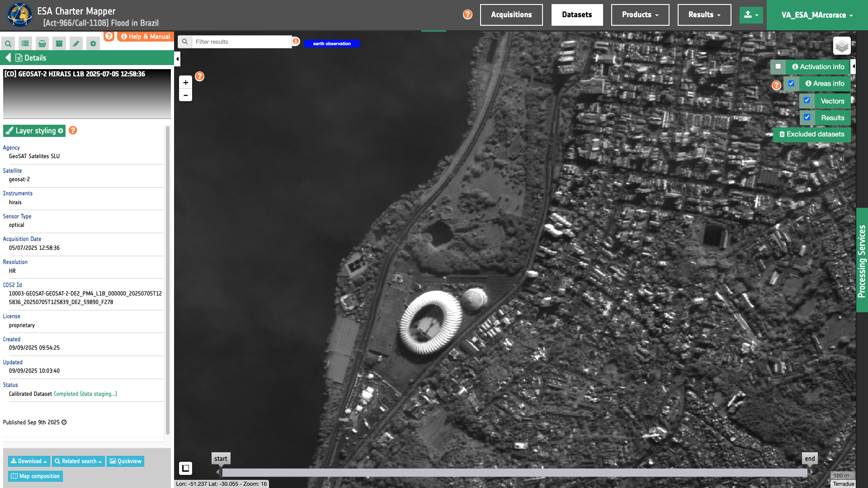
Task: Open the VA_ESA_MArcorace user menu
Action: coord(817,15)
